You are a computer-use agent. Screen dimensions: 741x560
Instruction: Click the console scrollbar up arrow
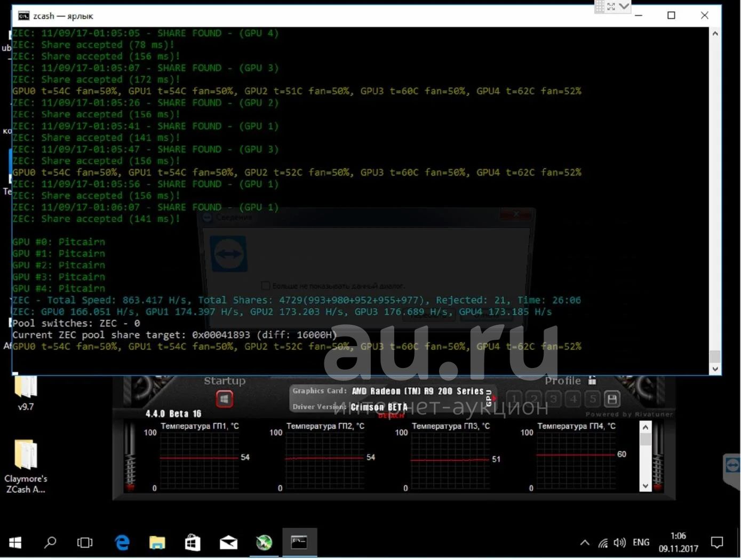point(715,33)
